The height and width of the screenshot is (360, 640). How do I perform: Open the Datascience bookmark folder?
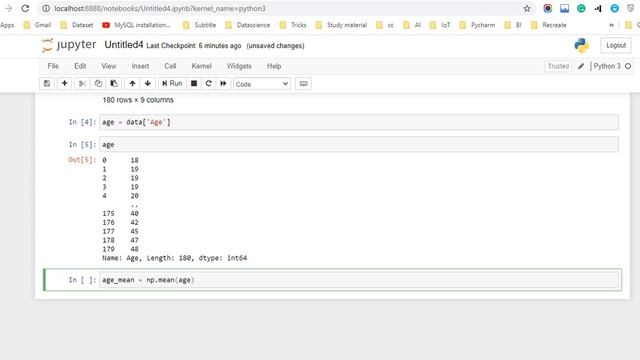[x=248, y=25]
